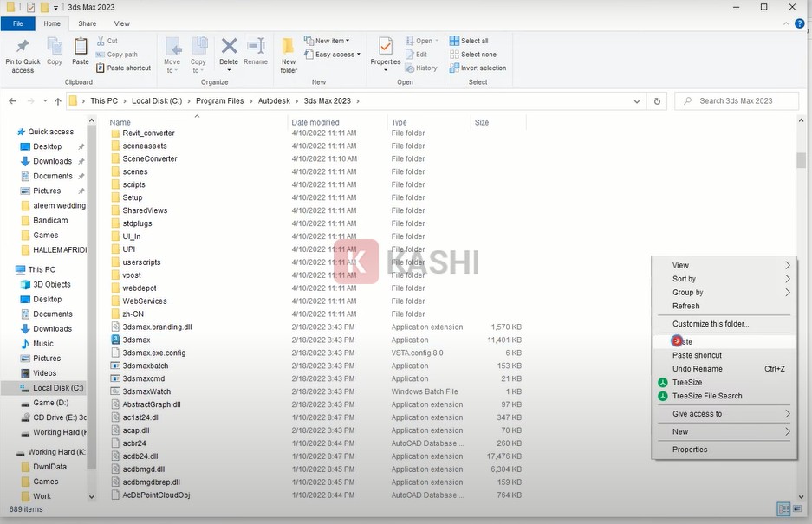Open the Easy access dropdown
Screen dimensions: 812x524
pos(332,54)
